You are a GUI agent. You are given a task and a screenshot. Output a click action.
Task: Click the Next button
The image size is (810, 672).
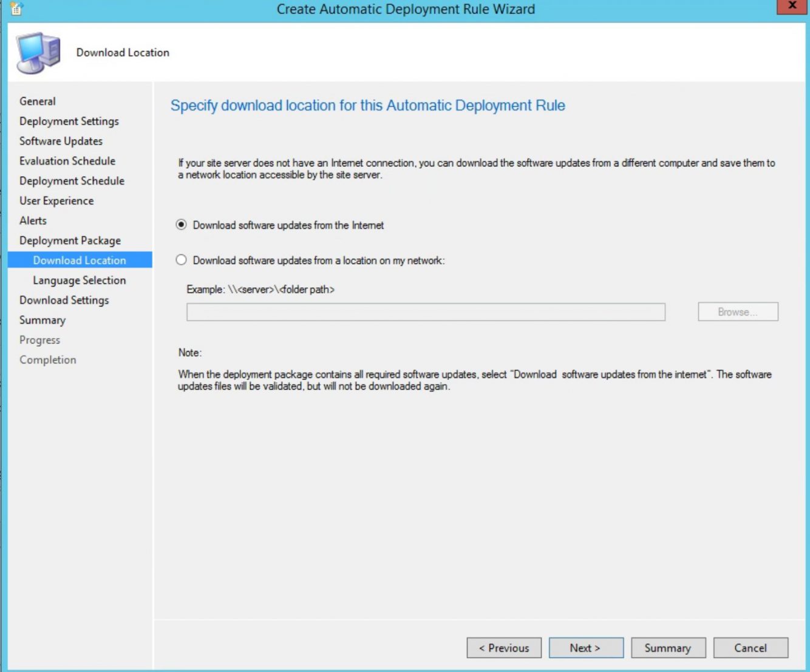(x=585, y=648)
